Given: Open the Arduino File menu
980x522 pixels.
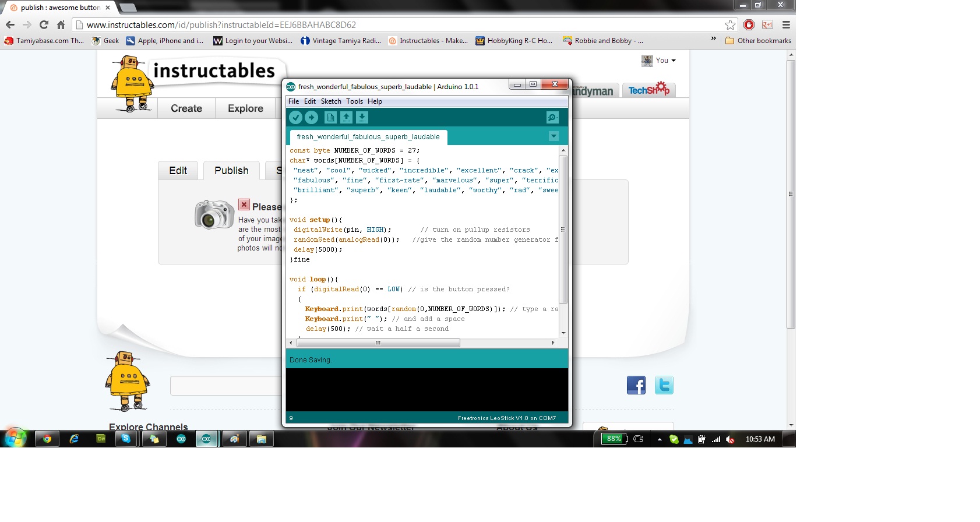Looking at the screenshot, I should coord(294,101).
